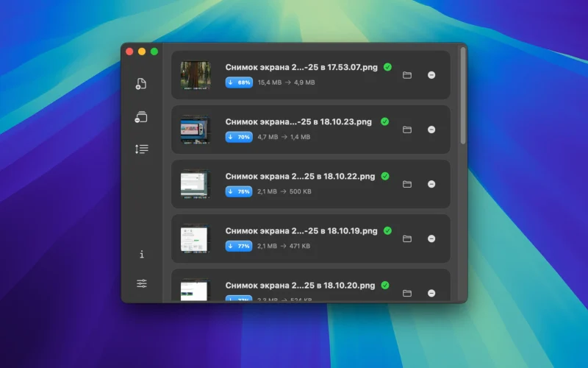Open the settings sliders icon in sidebar
Viewport: 588px width, 368px height.
point(142,283)
